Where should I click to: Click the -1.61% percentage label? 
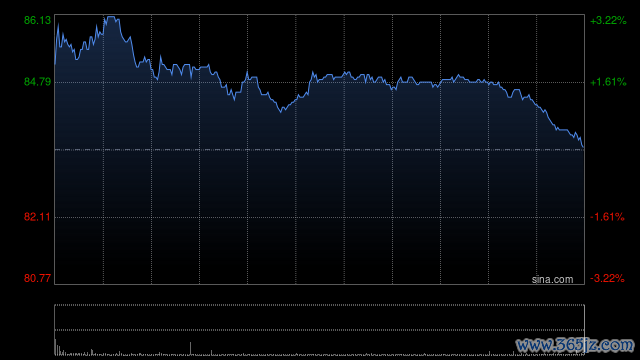(607, 217)
